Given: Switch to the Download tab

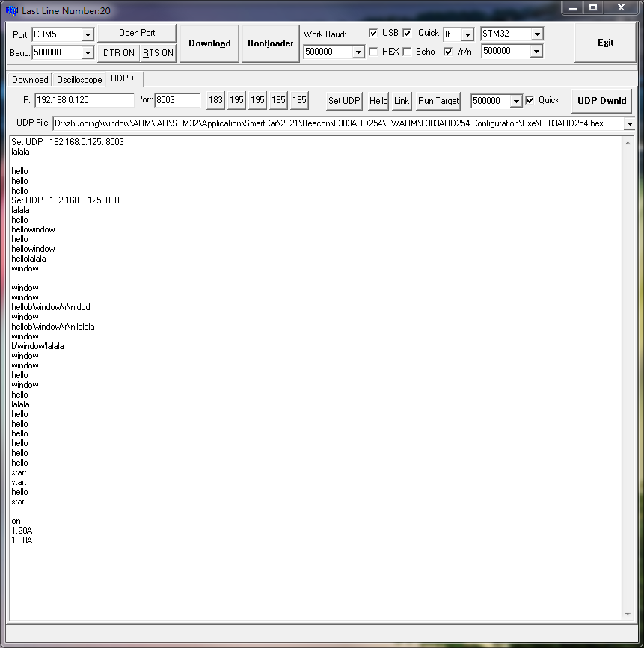Looking at the screenshot, I should point(30,80).
